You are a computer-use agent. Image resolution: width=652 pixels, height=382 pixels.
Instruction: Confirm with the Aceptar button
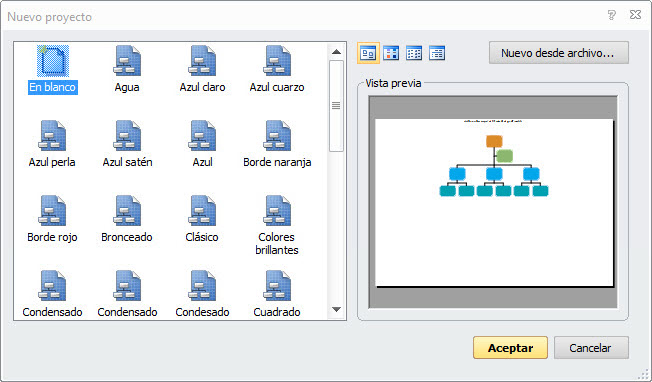point(510,347)
